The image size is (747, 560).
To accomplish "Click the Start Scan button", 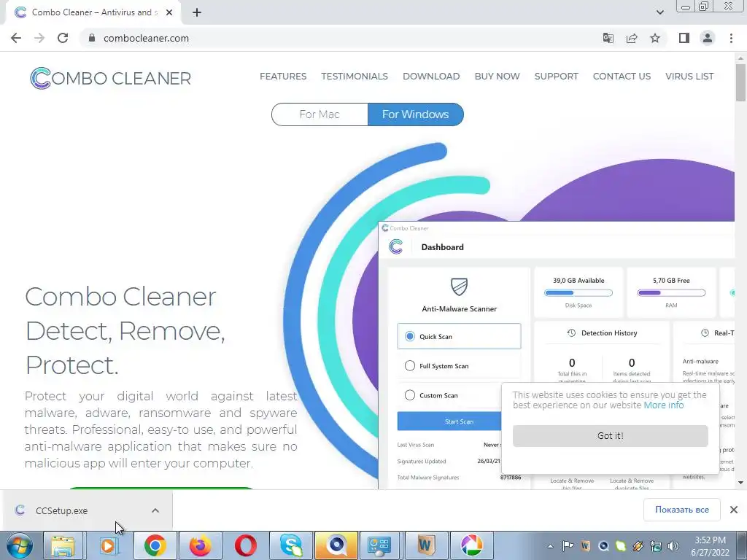I will click(449, 421).
